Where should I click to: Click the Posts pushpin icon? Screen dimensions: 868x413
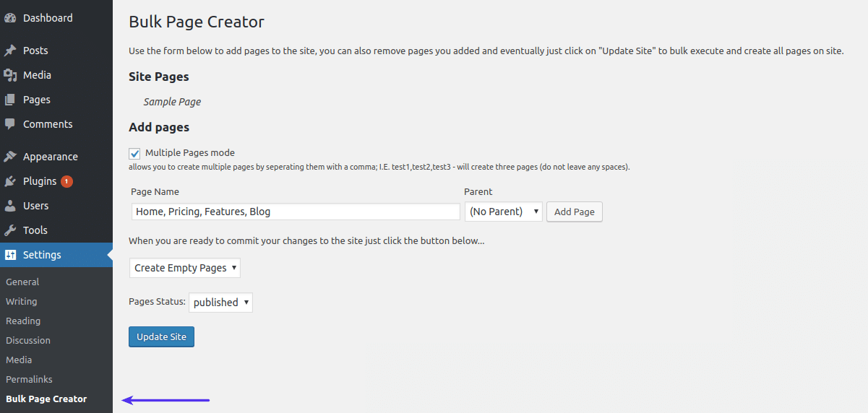tap(10, 51)
